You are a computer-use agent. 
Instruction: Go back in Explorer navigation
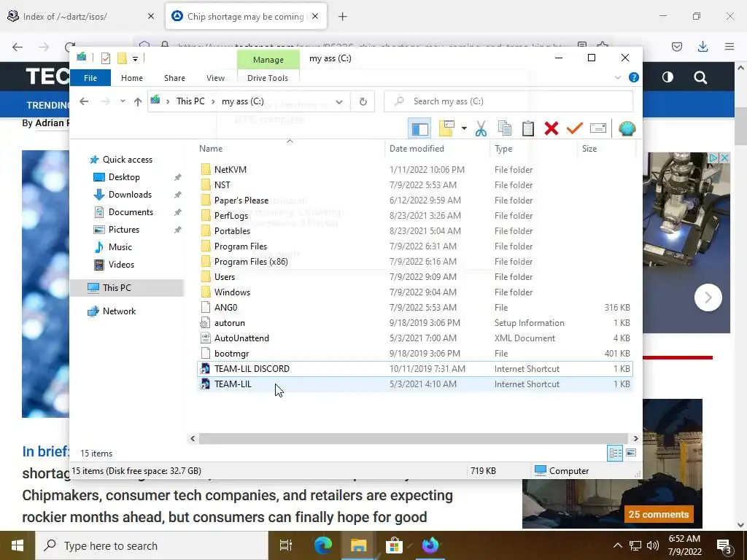pos(84,101)
